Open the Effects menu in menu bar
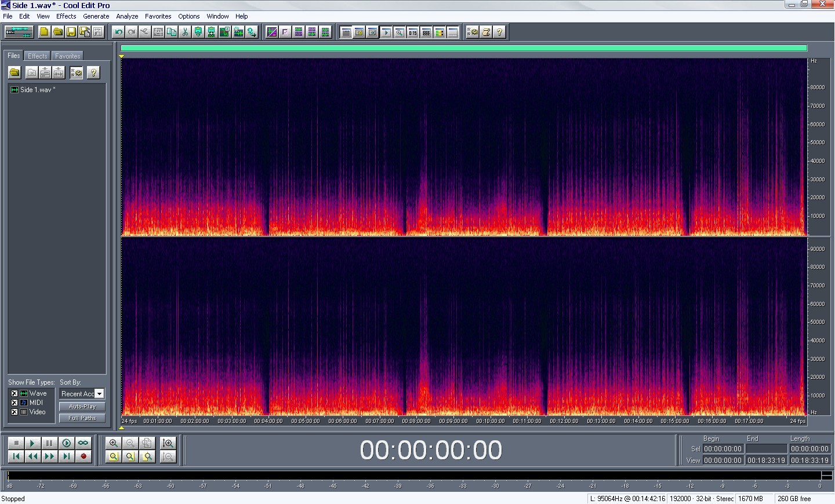 66,16
